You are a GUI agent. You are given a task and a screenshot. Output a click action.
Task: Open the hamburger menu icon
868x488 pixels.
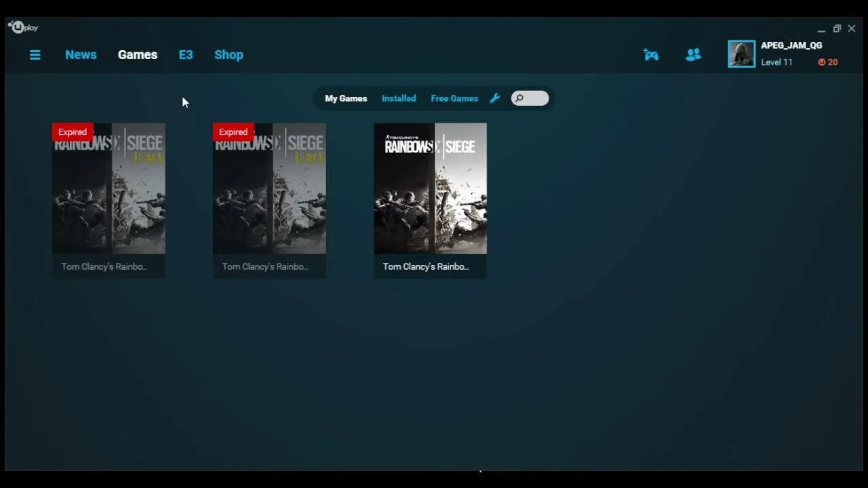pyautogui.click(x=35, y=55)
